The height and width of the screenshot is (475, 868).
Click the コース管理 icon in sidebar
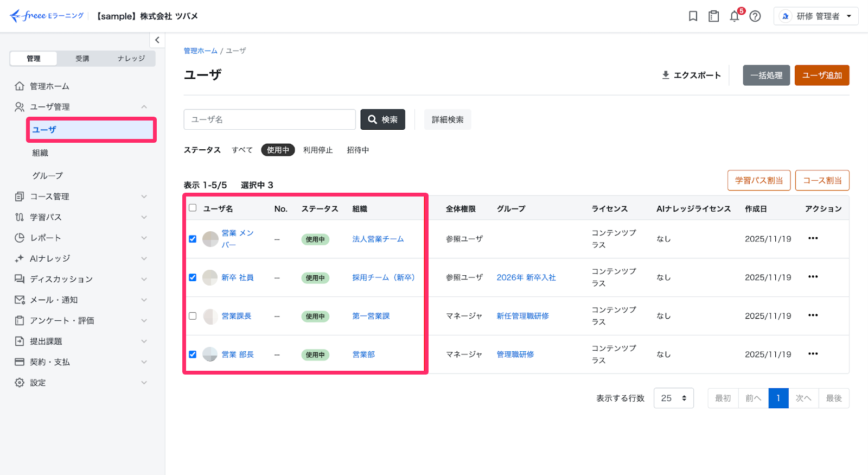(20, 196)
